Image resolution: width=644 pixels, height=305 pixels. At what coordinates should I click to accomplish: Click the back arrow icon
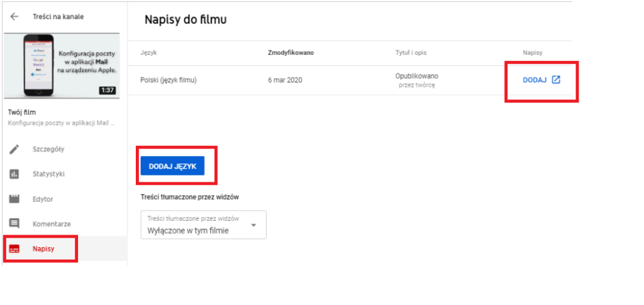pyautogui.click(x=14, y=16)
